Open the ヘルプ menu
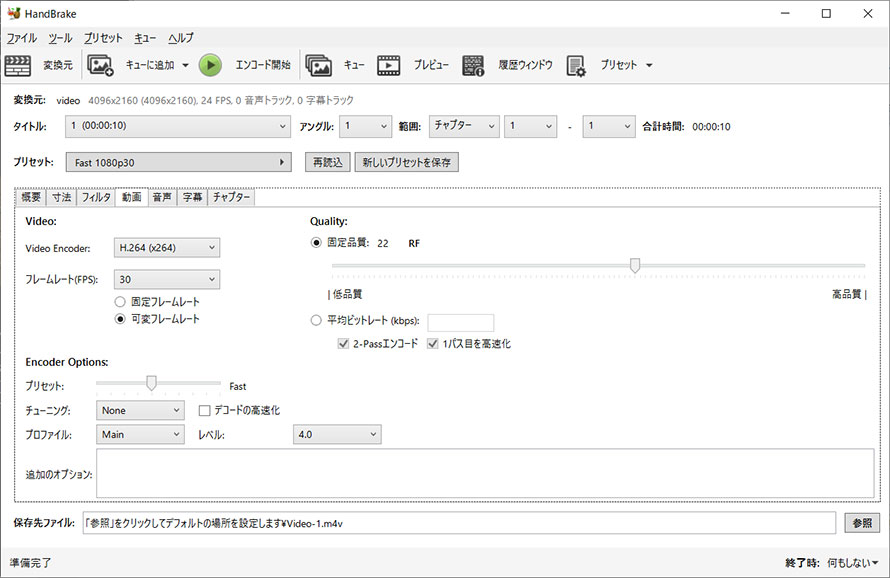 (180, 38)
